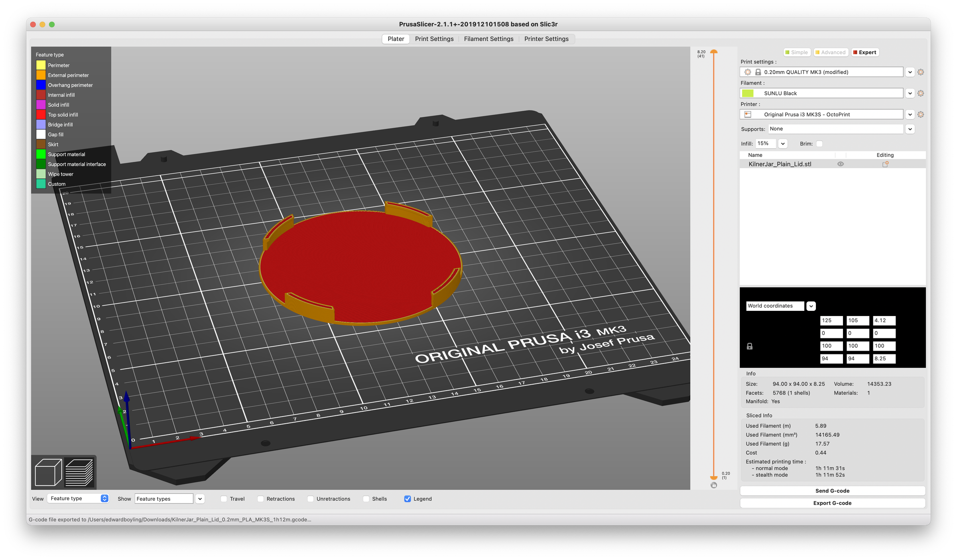Viewport: 957px width, 560px height.
Task: Click the filament settings gear icon
Action: [921, 93]
